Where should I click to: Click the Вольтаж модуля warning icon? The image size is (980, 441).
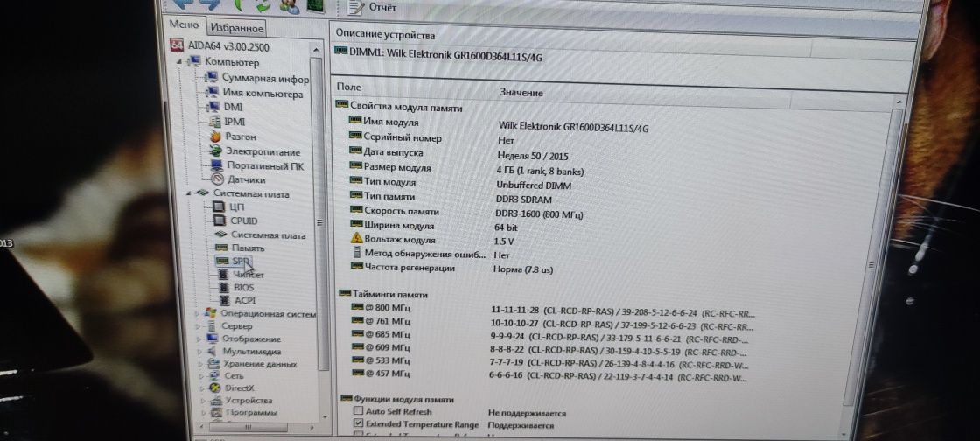point(356,239)
